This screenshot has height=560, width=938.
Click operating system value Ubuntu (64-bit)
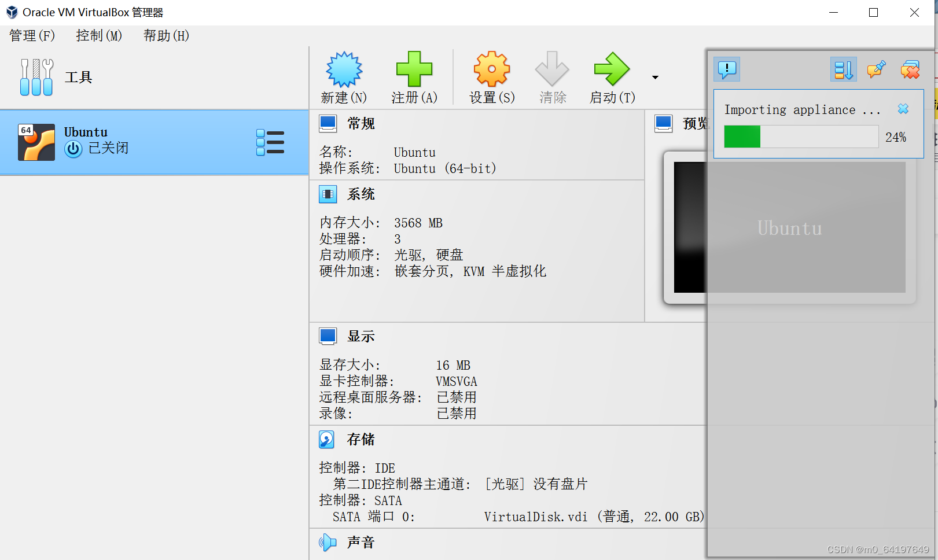[445, 169]
